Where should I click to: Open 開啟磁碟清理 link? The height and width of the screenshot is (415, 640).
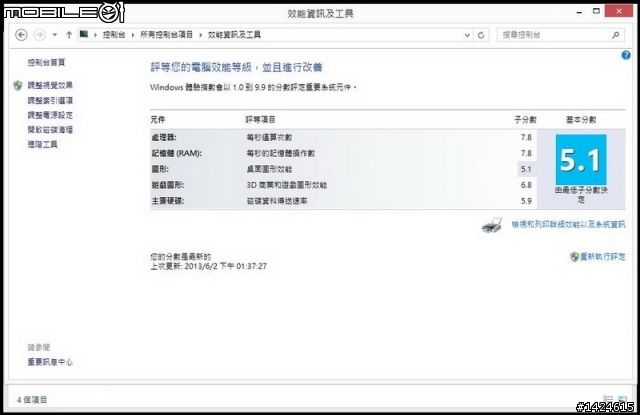50,130
